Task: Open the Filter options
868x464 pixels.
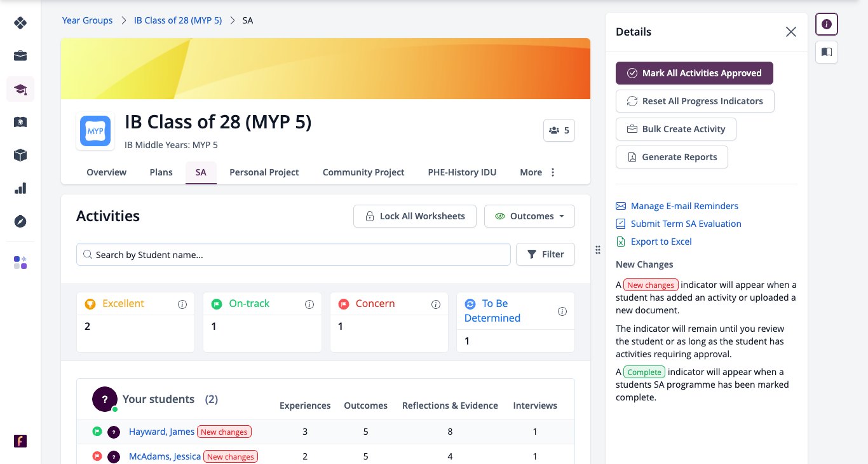Action: coord(545,254)
